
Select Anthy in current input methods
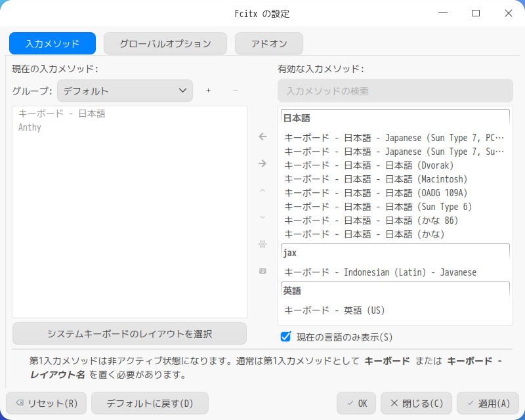[129, 127]
